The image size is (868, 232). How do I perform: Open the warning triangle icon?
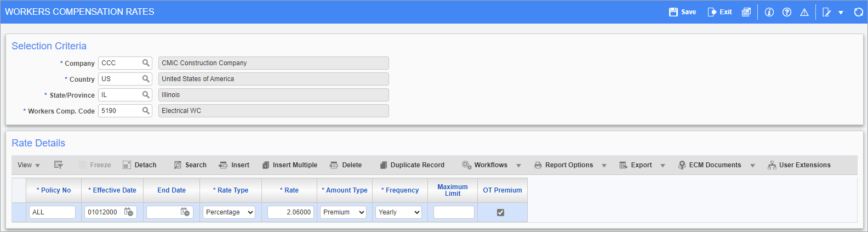tap(804, 12)
